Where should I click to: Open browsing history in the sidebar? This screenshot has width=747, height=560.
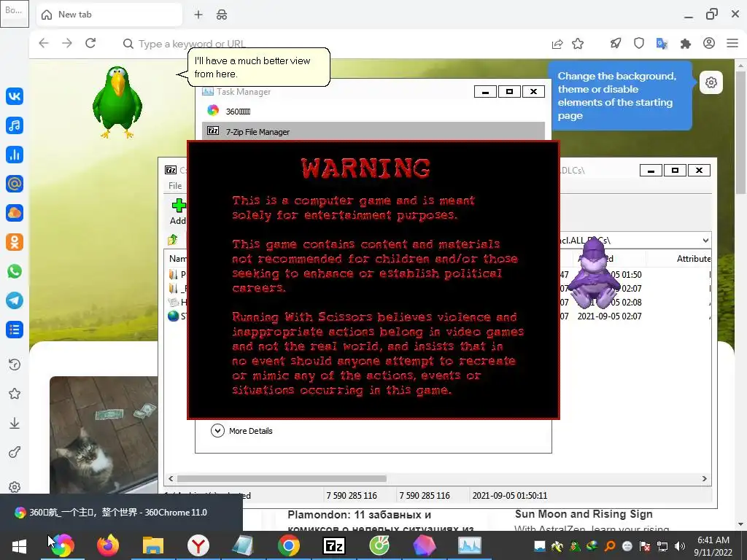pyautogui.click(x=15, y=365)
